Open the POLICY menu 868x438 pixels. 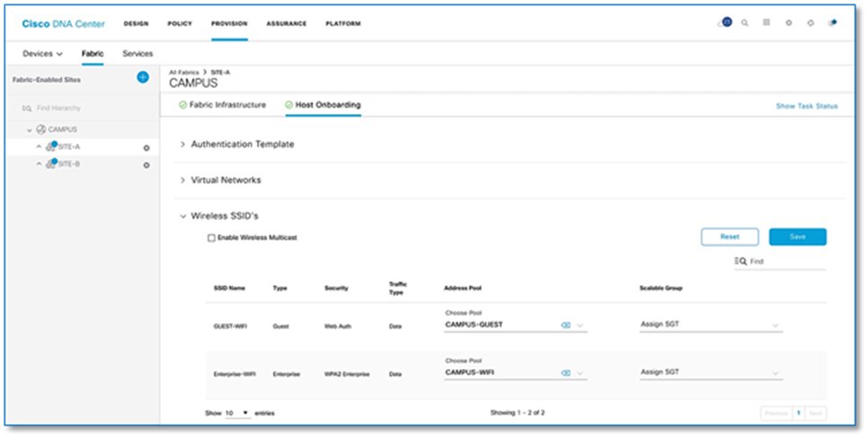click(x=180, y=23)
